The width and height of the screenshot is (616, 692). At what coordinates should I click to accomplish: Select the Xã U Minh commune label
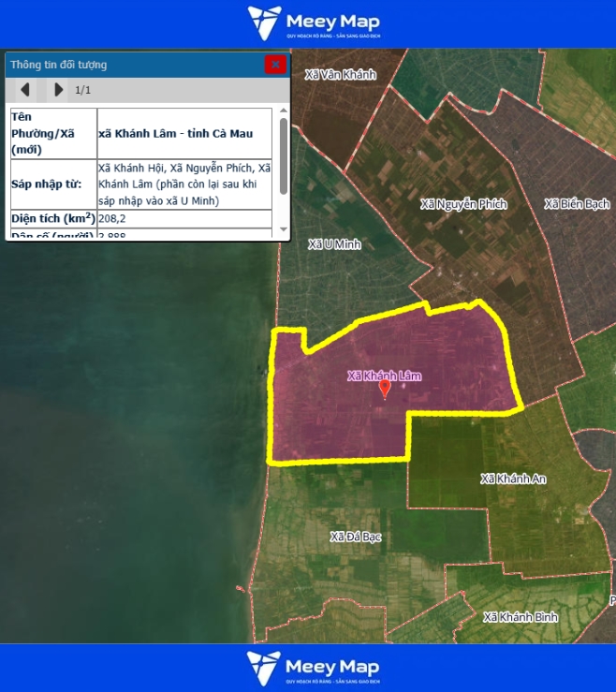coord(334,244)
